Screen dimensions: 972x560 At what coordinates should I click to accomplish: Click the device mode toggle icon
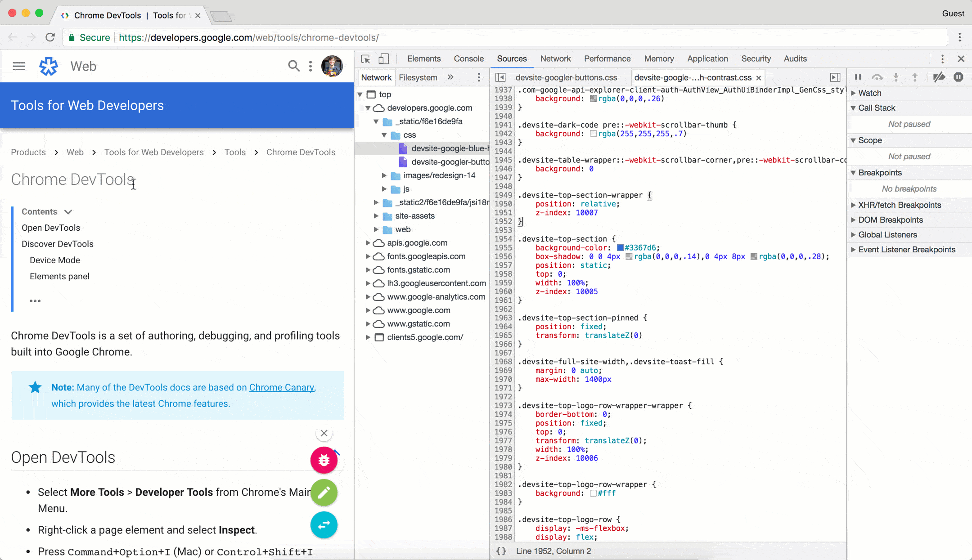384,59
